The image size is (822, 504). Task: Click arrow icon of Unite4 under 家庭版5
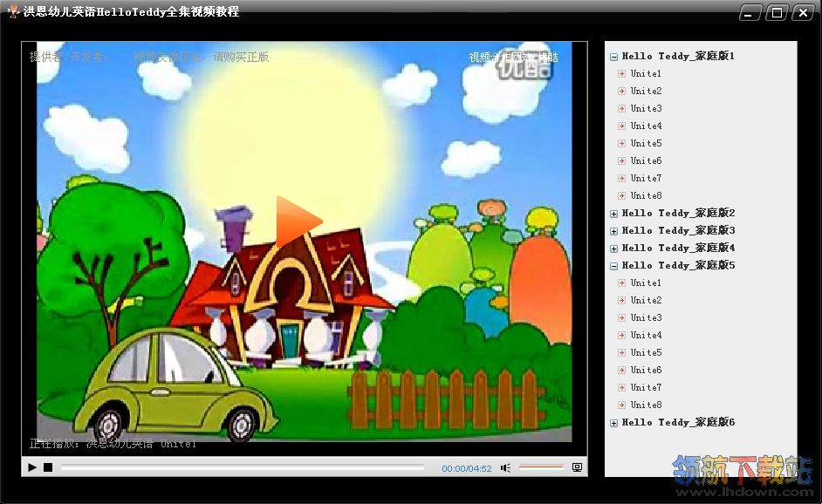(x=622, y=336)
